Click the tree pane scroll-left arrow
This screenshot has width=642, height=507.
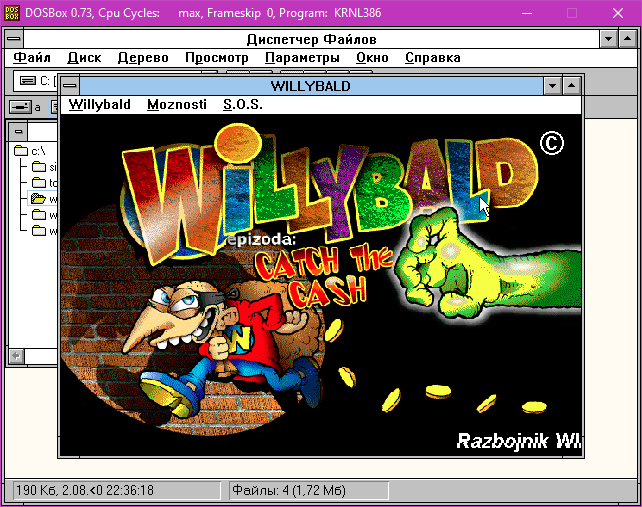click(17, 356)
